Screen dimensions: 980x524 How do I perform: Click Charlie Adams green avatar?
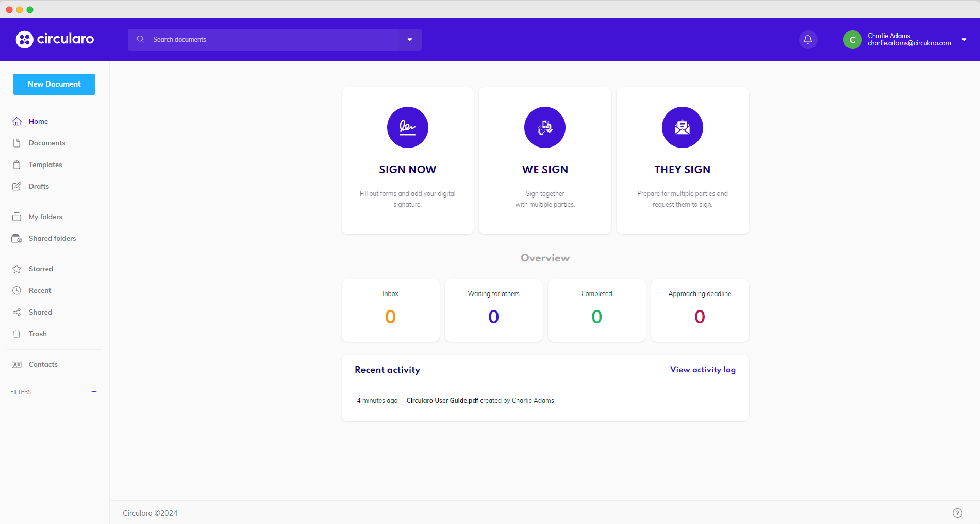(852, 40)
